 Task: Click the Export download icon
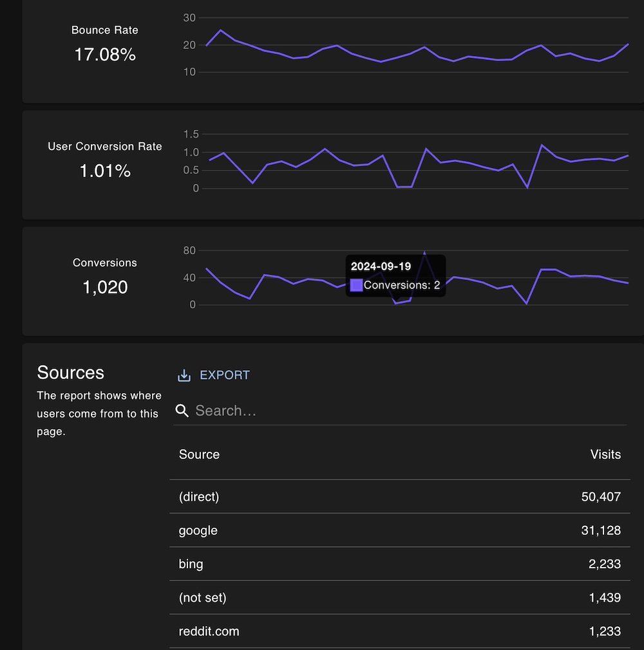(x=184, y=375)
